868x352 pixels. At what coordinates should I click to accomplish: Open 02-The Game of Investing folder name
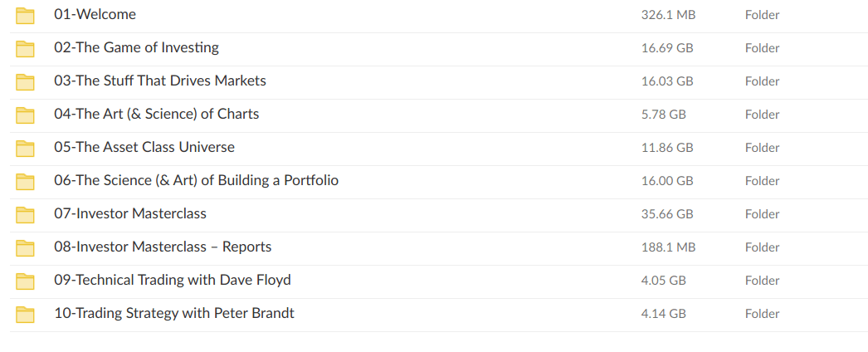(136, 47)
